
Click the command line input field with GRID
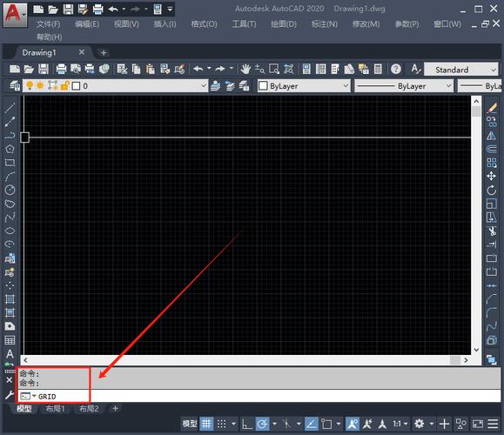pos(259,396)
